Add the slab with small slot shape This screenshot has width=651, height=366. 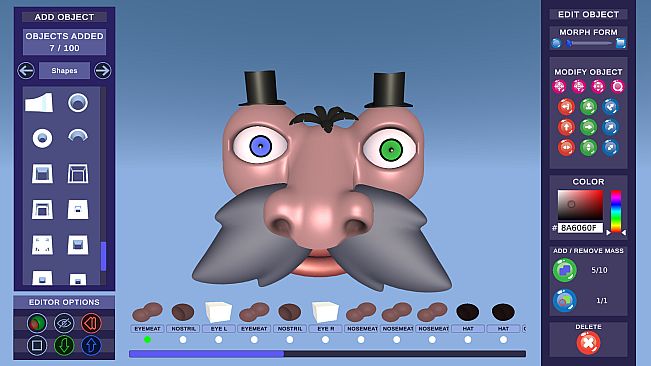[78, 209]
